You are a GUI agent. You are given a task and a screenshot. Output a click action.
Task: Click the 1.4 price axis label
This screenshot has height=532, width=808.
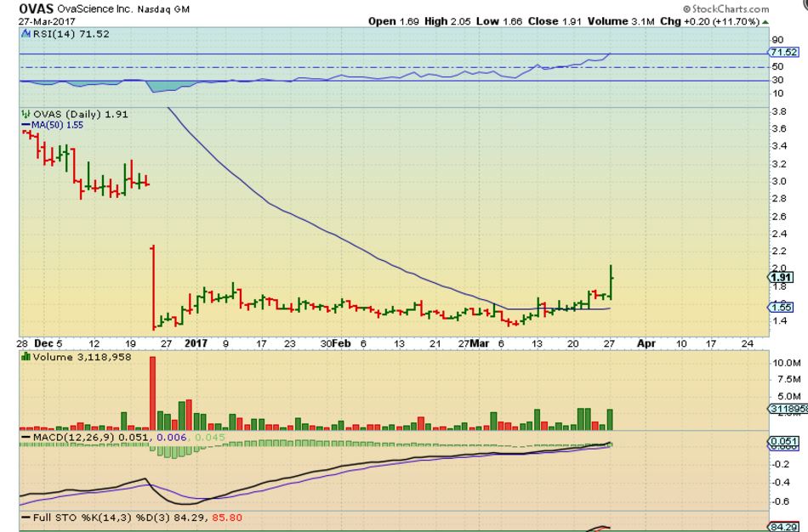click(778, 321)
